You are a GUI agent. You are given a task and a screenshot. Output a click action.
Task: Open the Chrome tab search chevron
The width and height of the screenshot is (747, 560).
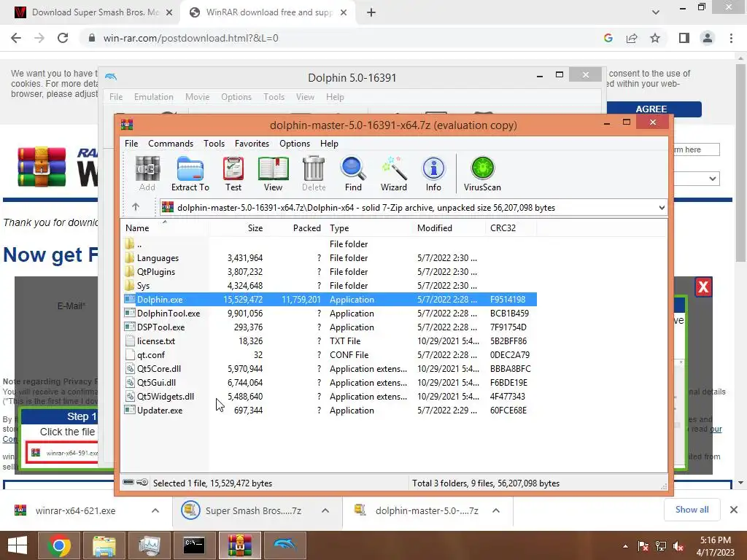tap(656, 12)
